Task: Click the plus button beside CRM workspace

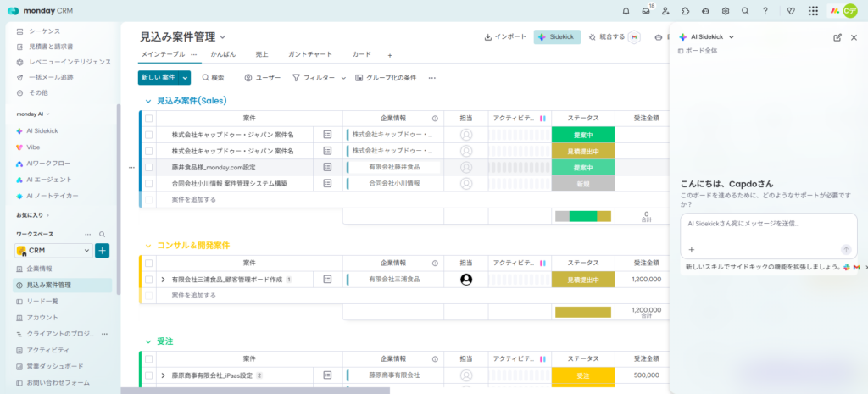Action: (x=102, y=250)
